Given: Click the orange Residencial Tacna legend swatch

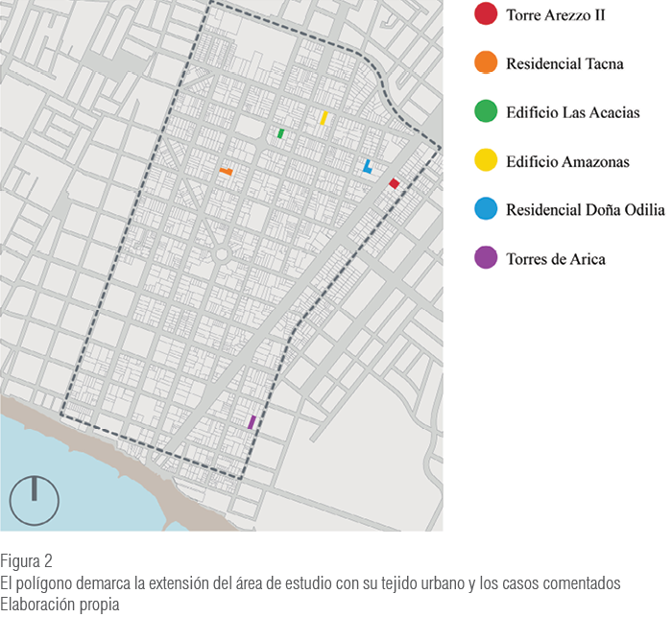Looking at the screenshot, I should click(x=486, y=63).
